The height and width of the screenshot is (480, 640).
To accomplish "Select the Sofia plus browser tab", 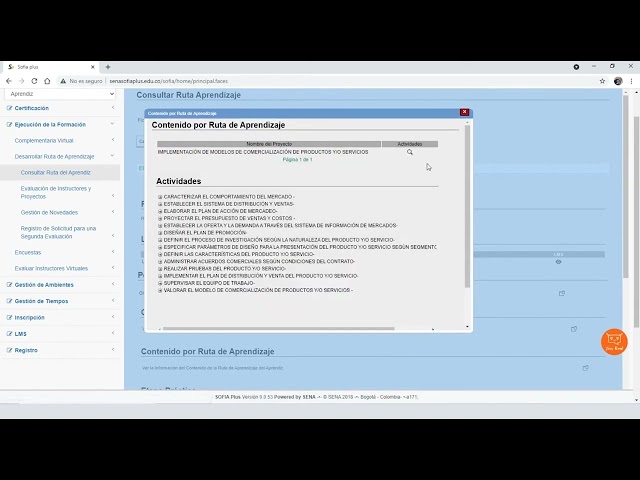I will (x=51, y=67).
